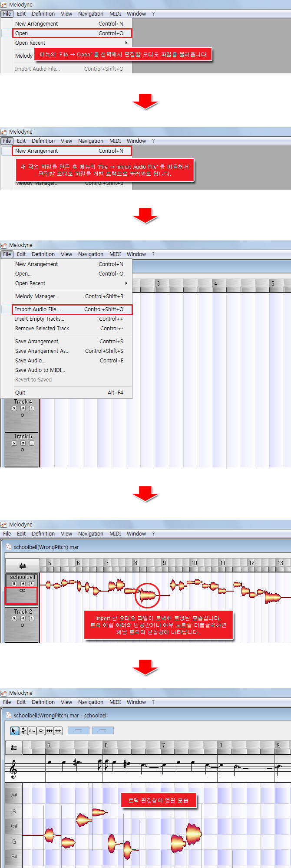Viewport: 291px width, 868px height.
Task: Choose New Arrangement in the second screenshot's File menu
Action: tap(66, 151)
